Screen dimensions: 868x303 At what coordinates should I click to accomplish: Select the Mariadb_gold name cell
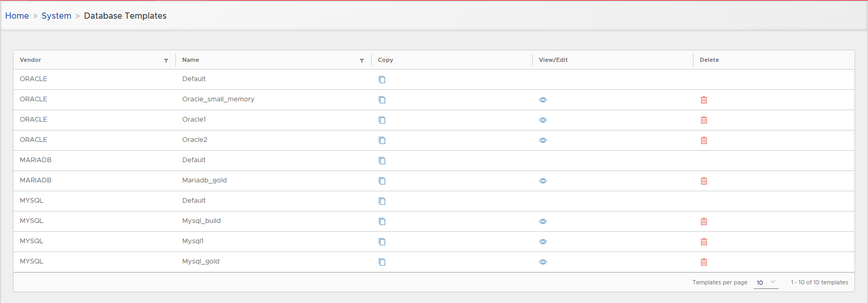pos(205,180)
